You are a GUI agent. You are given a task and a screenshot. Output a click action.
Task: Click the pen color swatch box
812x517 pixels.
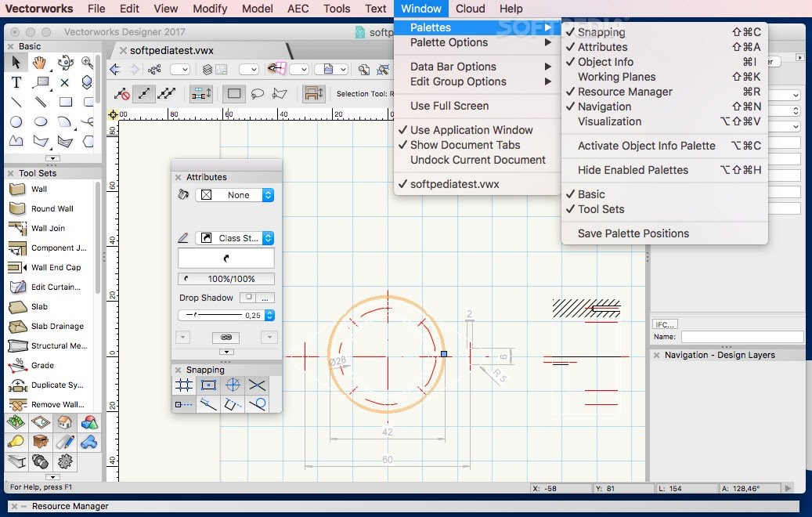[226, 258]
